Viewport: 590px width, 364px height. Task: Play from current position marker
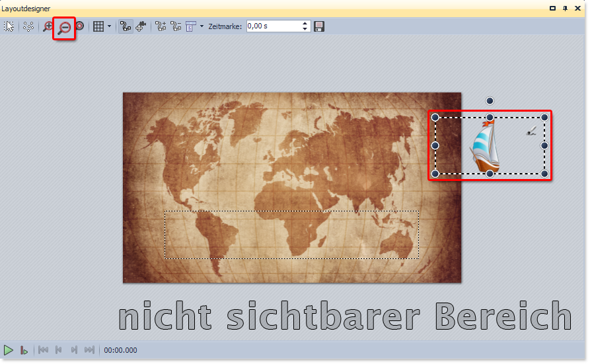24,350
